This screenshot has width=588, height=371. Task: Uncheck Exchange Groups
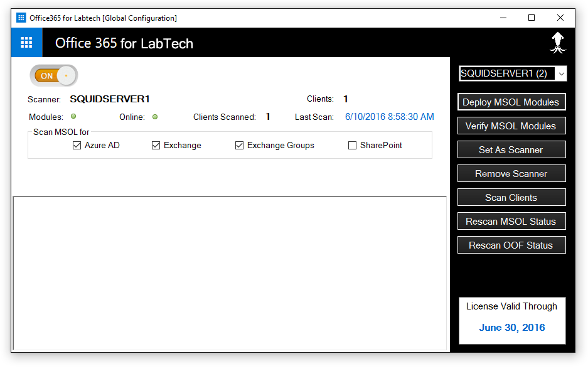pyautogui.click(x=239, y=145)
